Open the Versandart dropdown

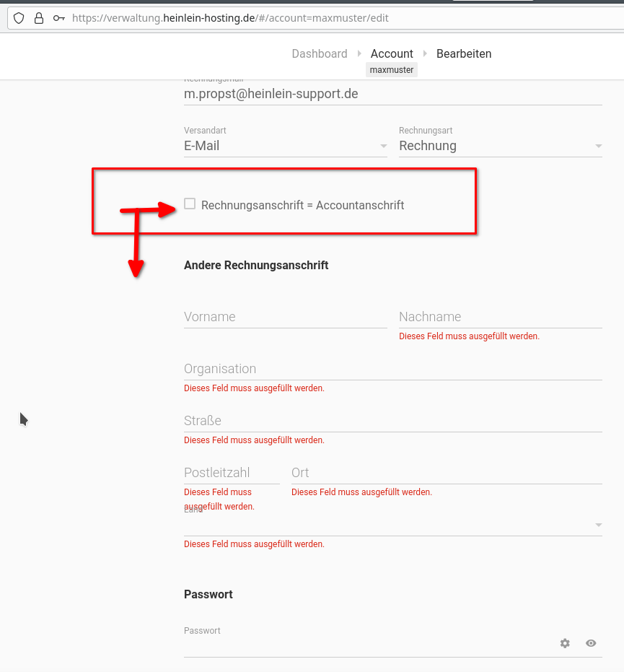click(x=285, y=146)
